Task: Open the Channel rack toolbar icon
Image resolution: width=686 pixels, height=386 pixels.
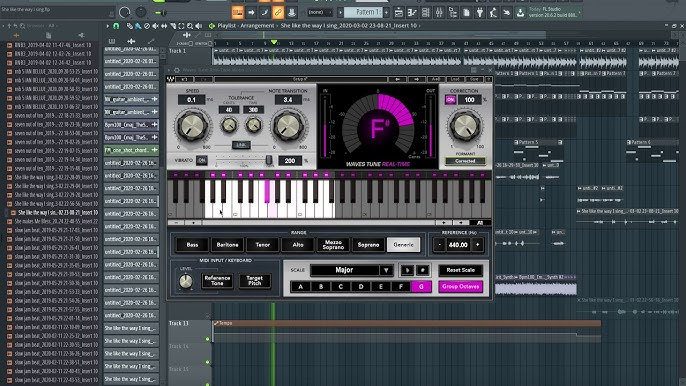Action: [425, 12]
